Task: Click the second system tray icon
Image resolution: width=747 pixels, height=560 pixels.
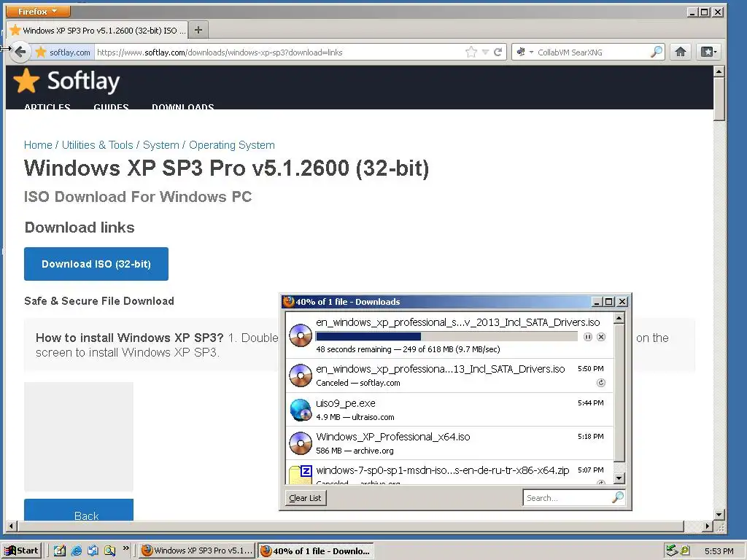Action: click(685, 551)
